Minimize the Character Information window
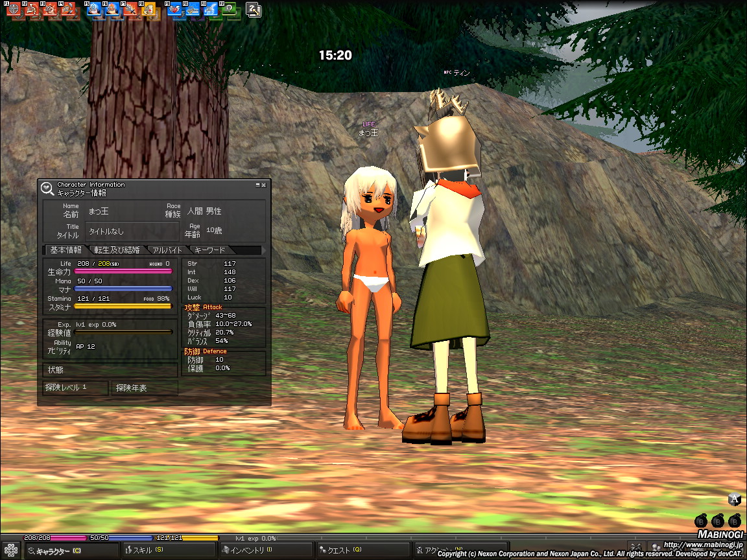This screenshot has width=747, height=560. click(257, 185)
